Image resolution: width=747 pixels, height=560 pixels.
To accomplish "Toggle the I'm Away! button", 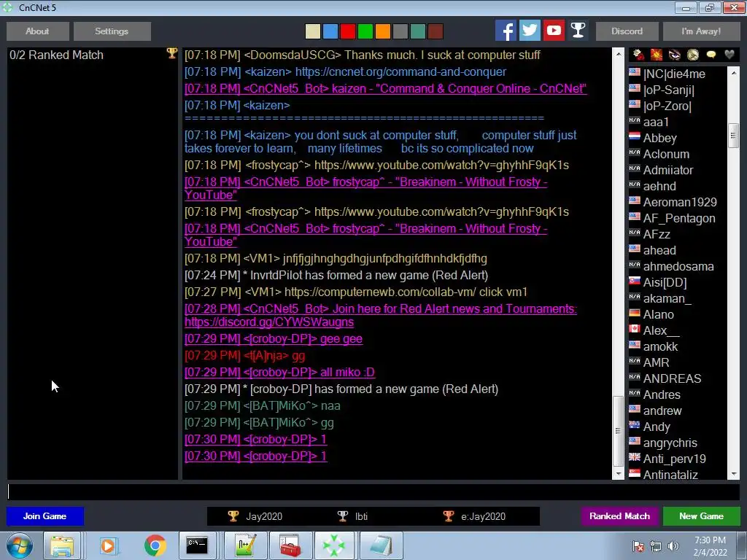I will (701, 31).
